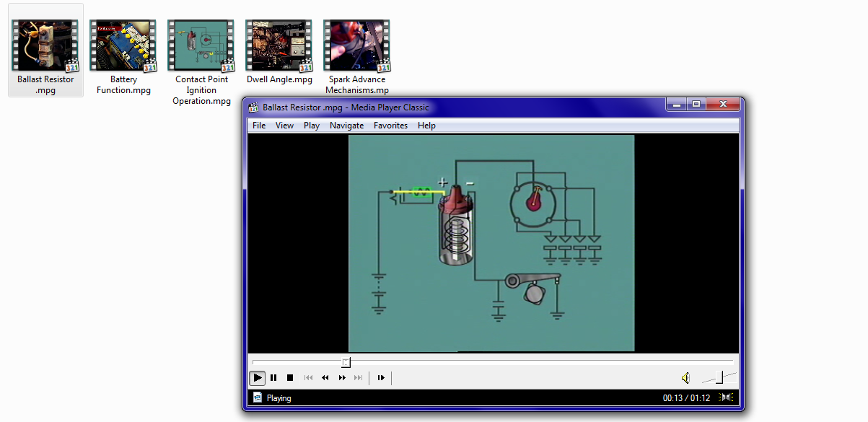Screen dimensions: 868x422
Task: Select the Ballast Resistor .mpg file icon
Action: point(46,45)
